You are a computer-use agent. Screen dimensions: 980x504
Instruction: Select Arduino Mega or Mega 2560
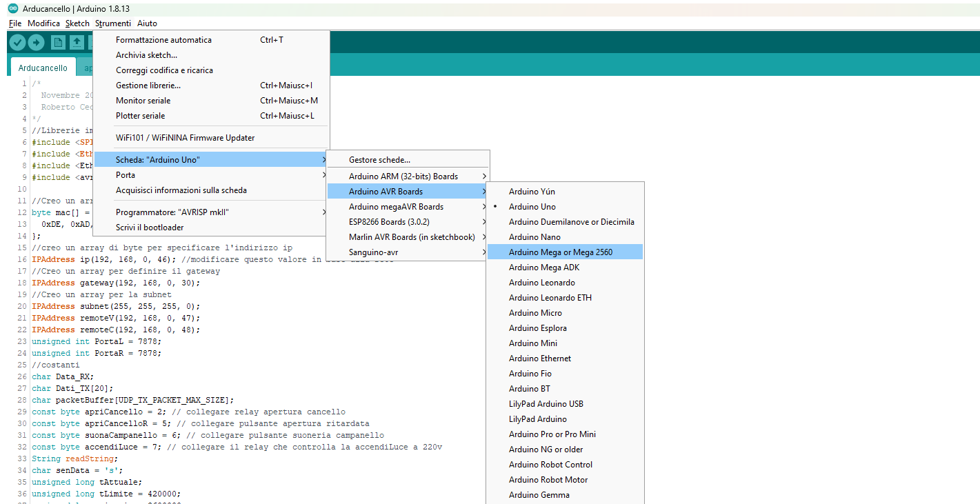tap(565, 252)
